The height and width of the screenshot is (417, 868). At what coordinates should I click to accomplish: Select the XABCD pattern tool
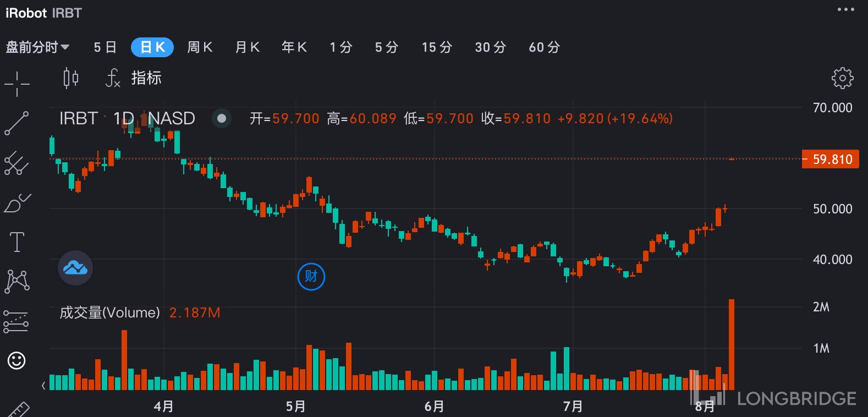[17, 281]
